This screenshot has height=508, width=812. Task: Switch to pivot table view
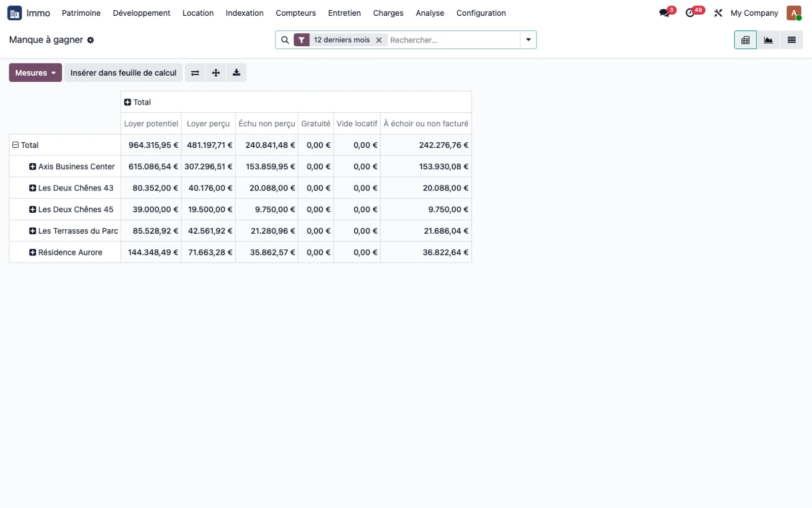746,40
